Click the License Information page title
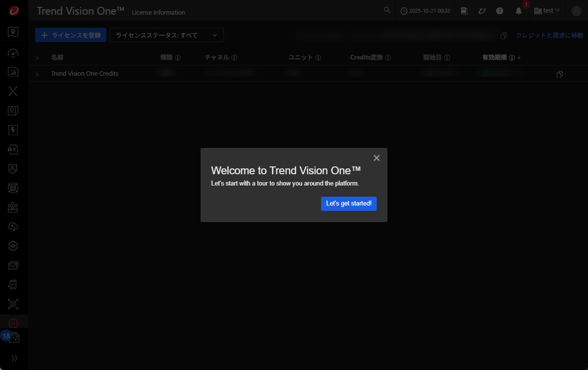The width and height of the screenshot is (588, 370). 159,13
